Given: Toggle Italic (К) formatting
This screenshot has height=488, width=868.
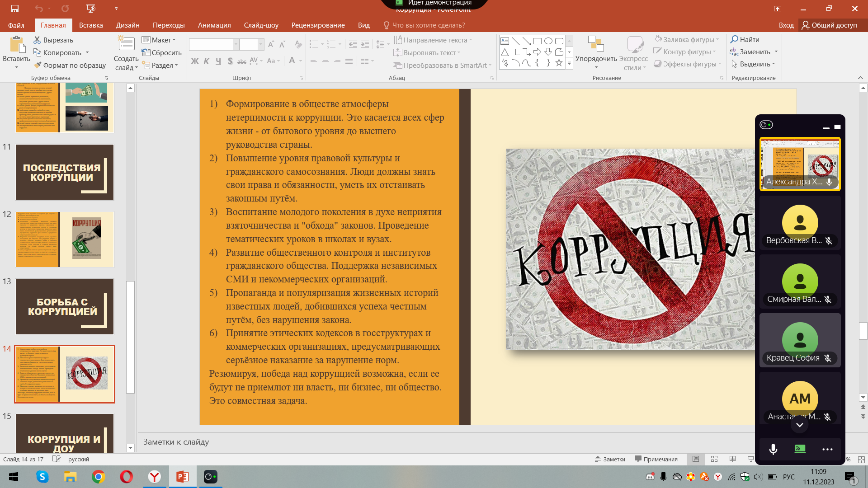Looking at the screenshot, I should (206, 61).
